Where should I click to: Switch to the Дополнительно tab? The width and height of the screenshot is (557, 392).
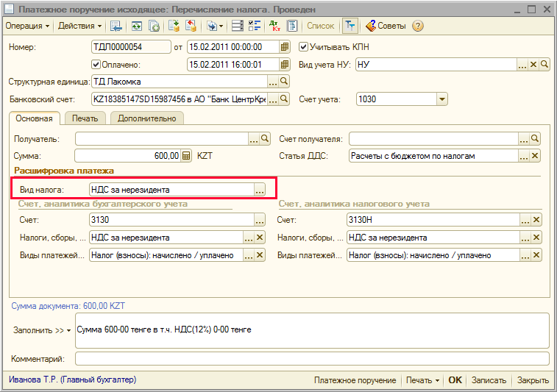click(x=146, y=118)
